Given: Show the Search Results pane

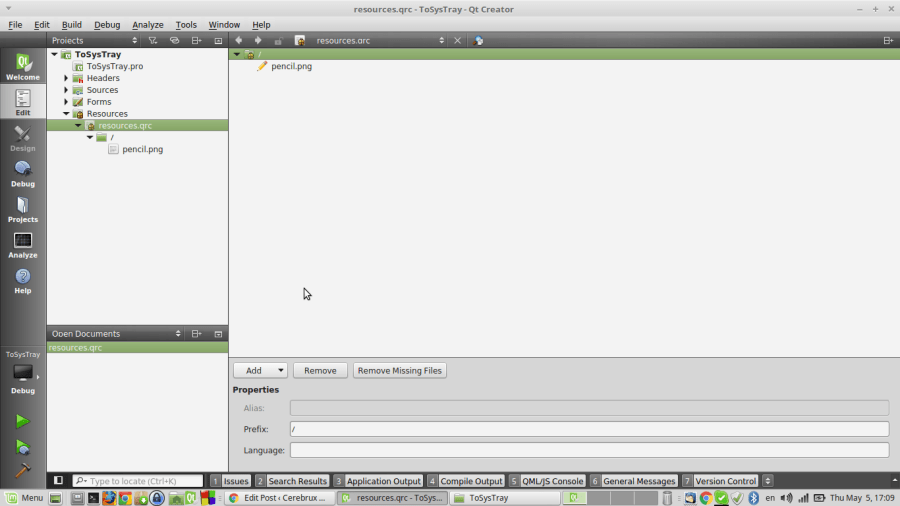Looking at the screenshot, I should coord(292,481).
